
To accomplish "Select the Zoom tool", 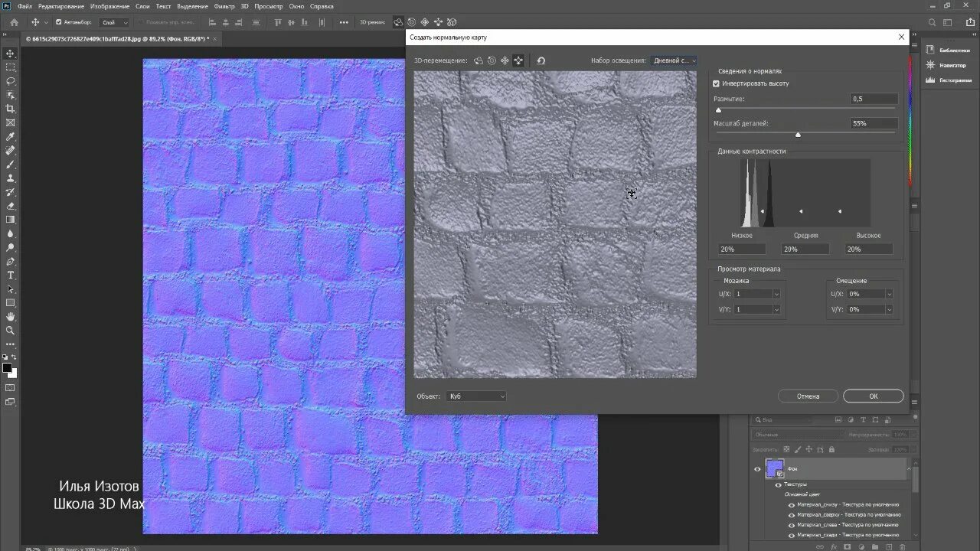I will click(x=11, y=330).
